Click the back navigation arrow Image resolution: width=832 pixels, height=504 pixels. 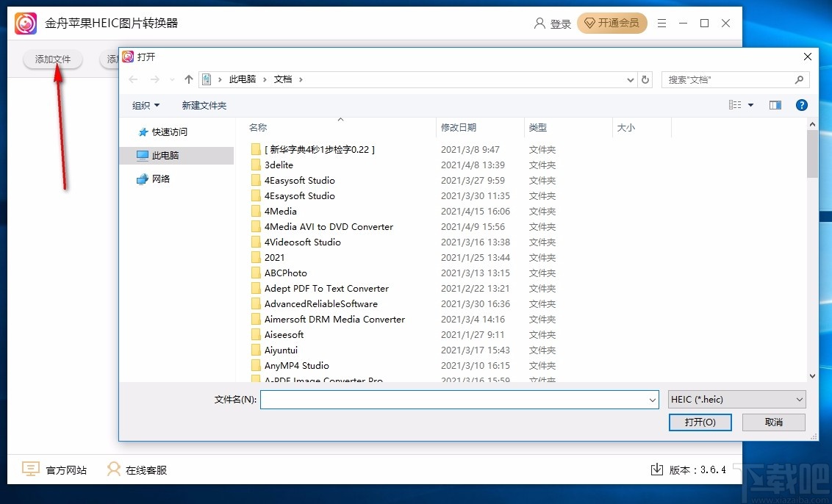point(133,79)
